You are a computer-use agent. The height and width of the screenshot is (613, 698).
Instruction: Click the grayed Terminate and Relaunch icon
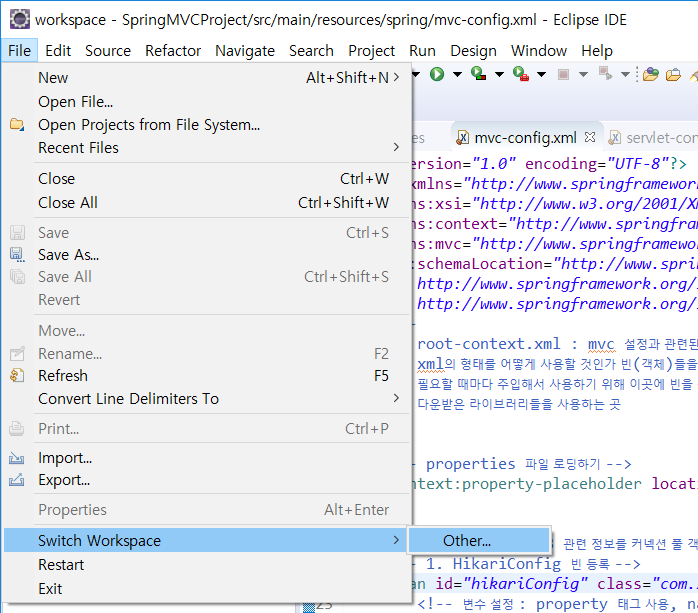(x=605, y=73)
